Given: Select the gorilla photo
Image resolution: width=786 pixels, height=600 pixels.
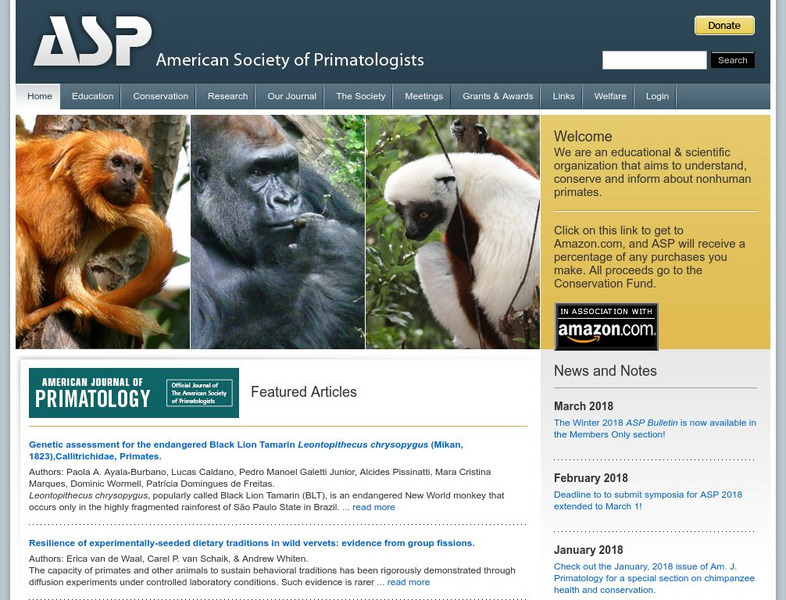Looking at the screenshot, I should (278, 232).
